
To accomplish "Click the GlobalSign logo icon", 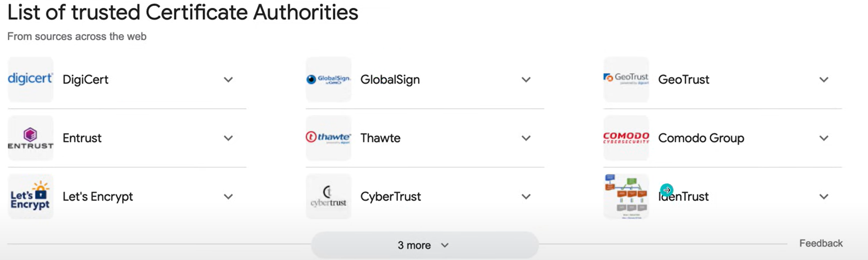I will coord(328,79).
